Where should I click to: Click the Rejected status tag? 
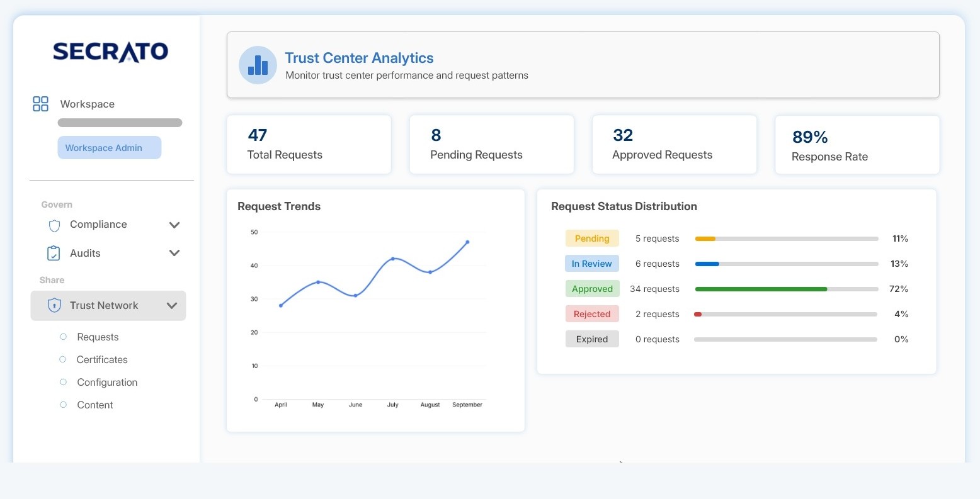pyautogui.click(x=592, y=314)
